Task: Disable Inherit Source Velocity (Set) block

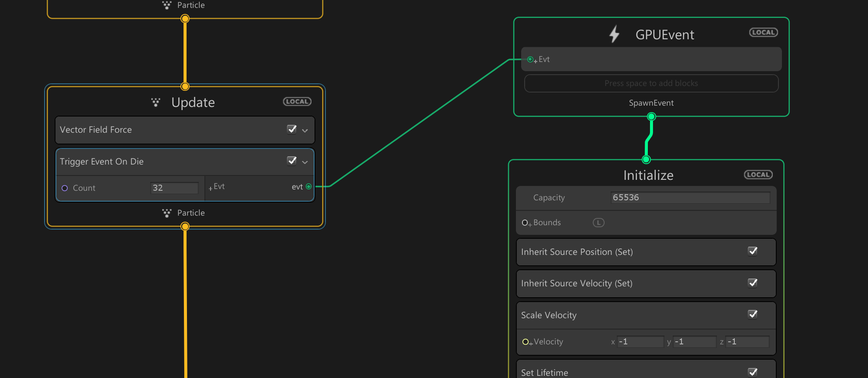Action: (753, 283)
